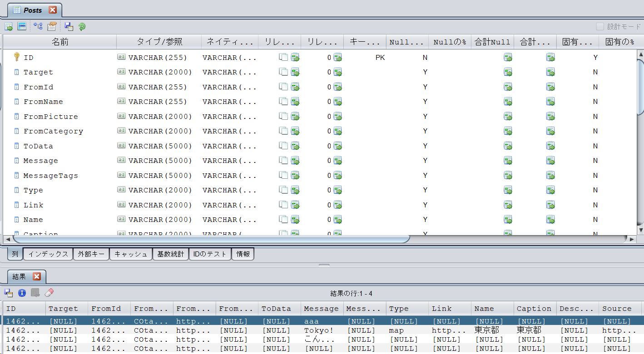Click the blue info icon in results toolbar
This screenshot has height=354, width=644.
(x=21, y=293)
